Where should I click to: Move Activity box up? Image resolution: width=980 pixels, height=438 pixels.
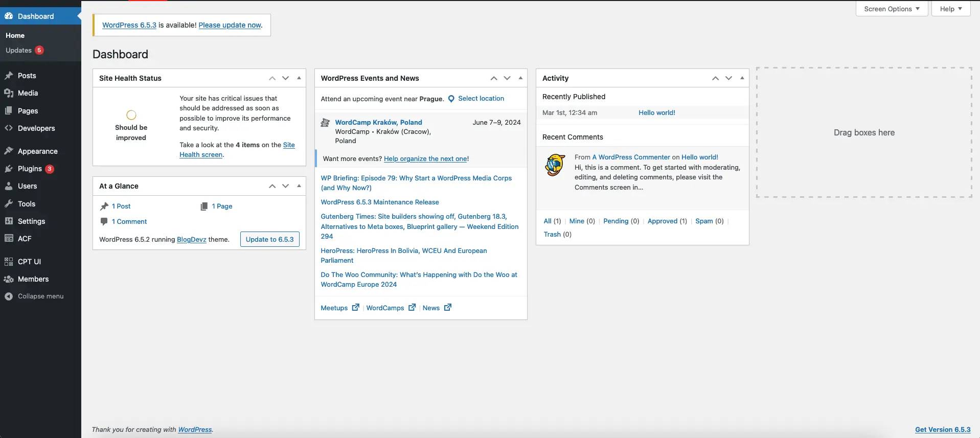pos(715,78)
